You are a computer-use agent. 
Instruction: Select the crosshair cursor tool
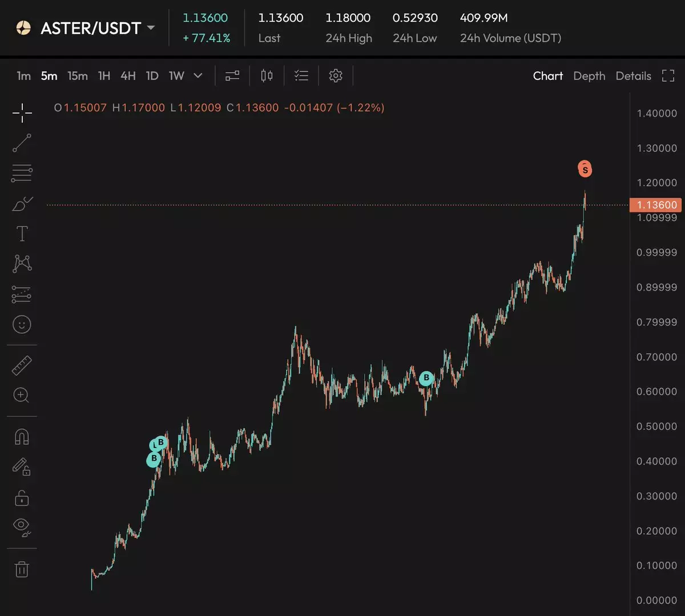[x=22, y=113]
